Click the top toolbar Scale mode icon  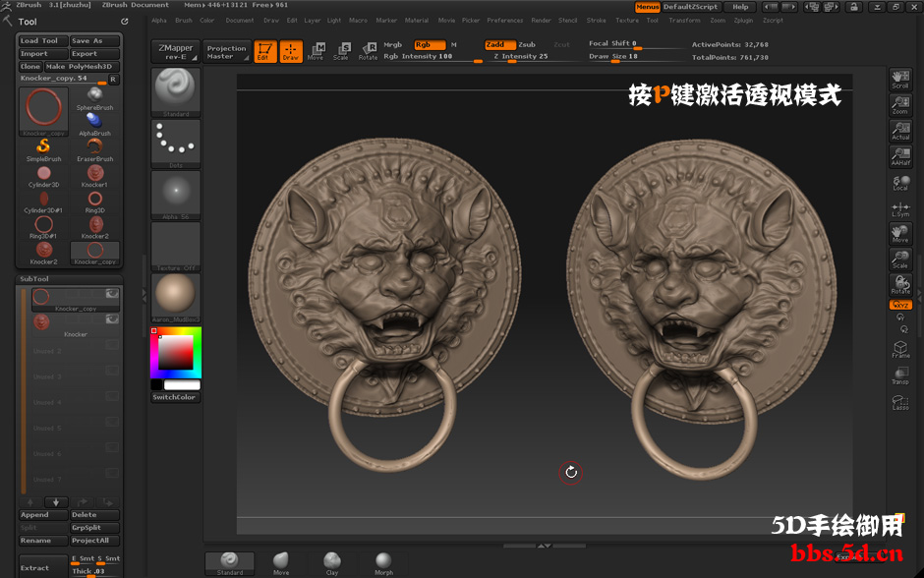[x=341, y=51]
